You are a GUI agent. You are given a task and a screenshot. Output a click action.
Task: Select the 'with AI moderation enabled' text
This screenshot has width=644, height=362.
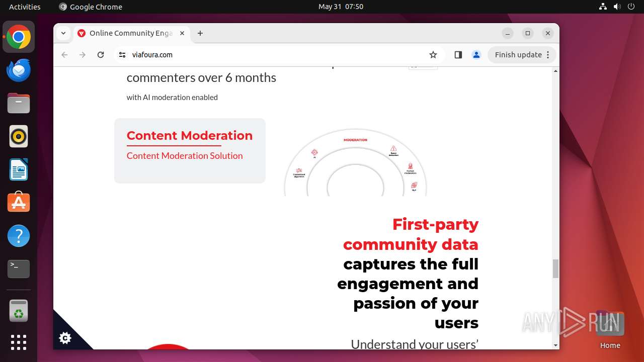tap(172, 98)
